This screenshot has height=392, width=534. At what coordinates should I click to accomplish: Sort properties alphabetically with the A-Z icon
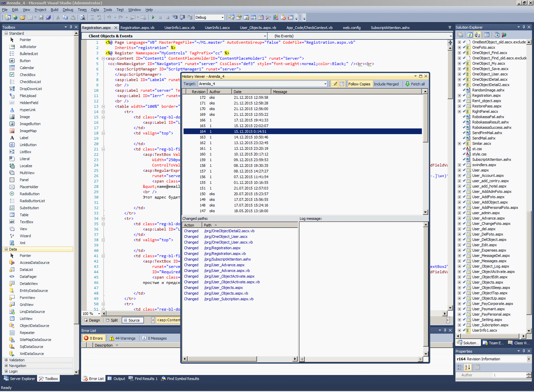pos(468,367)
